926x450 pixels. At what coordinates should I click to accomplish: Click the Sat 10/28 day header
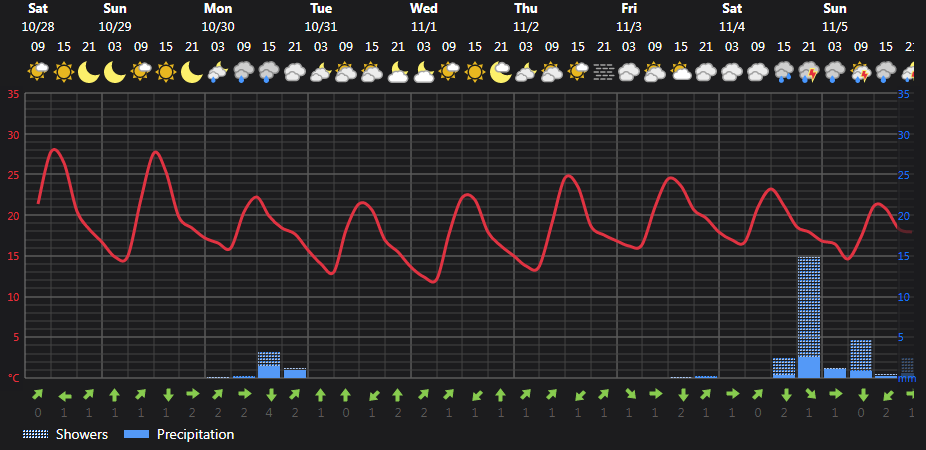(38, 18)
